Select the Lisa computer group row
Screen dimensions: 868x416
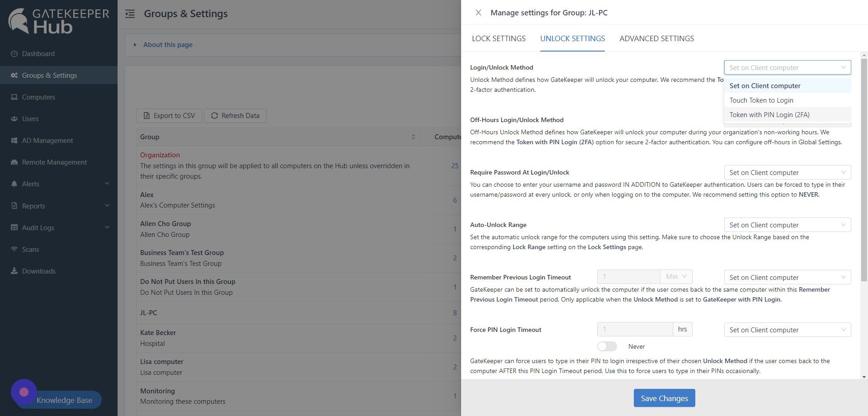[x=298, y=367]
